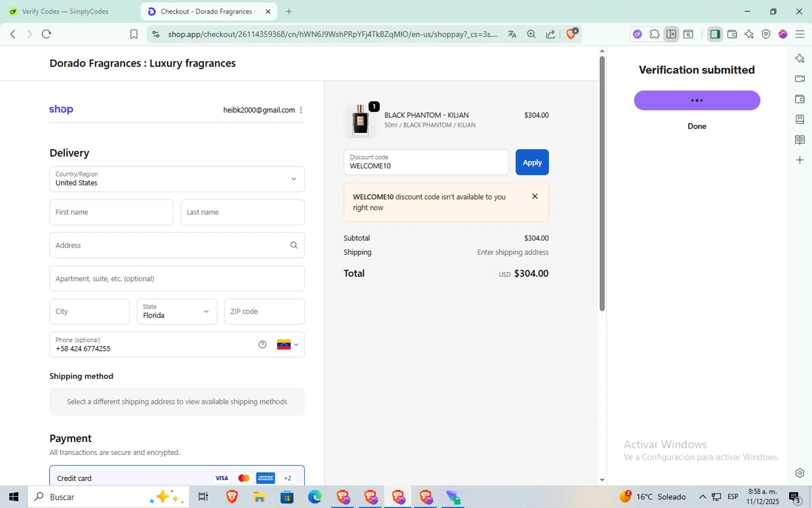Open reading list in the sidebar

[800, 140]
